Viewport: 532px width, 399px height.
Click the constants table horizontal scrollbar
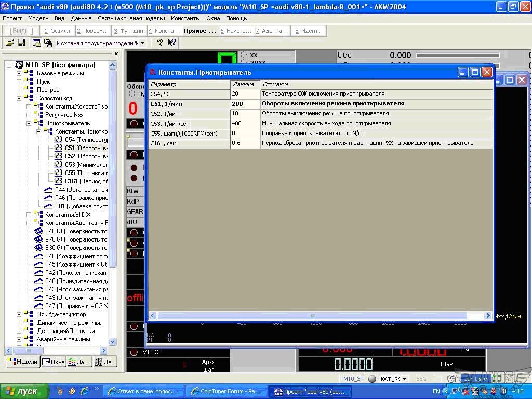click(312, 315)
